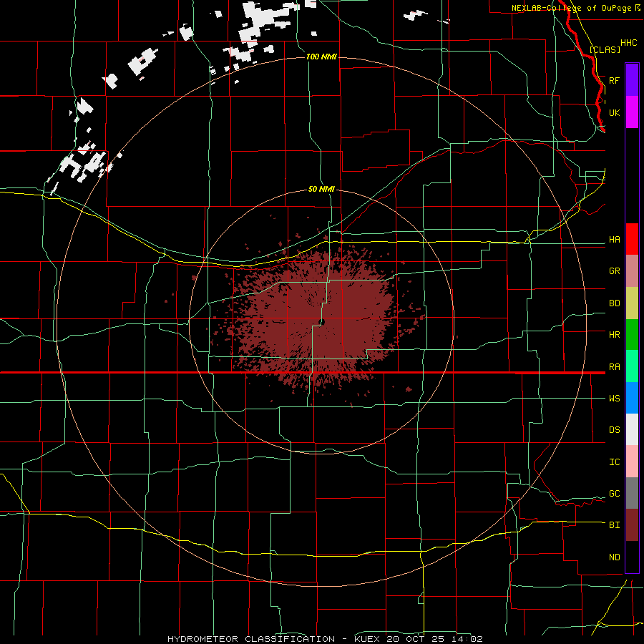644x644 pixels.
Task: Click the GR rose-pink color swatch
Action: pyautogui.click(x=632, y=271)
